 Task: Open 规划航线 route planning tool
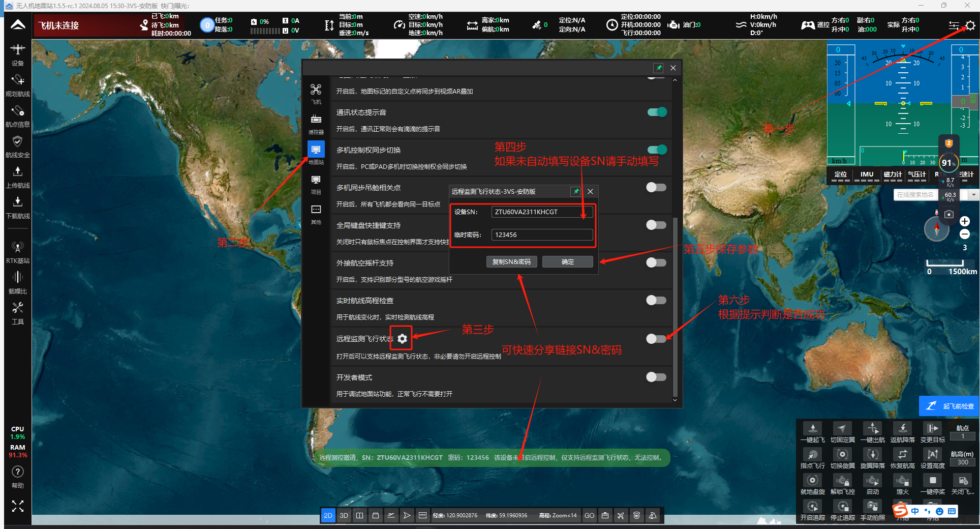click(18, 85)
